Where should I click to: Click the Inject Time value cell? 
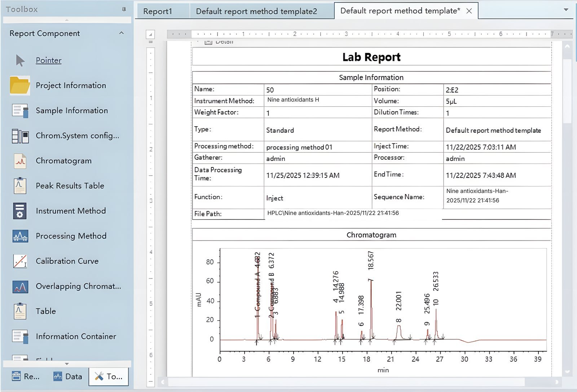coord(497,147)
